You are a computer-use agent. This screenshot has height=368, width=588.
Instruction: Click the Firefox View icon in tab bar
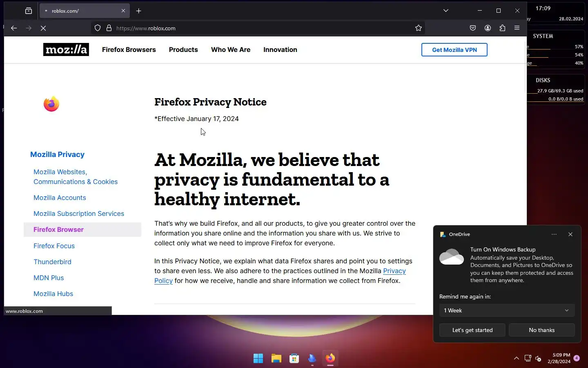coord(29,11)
